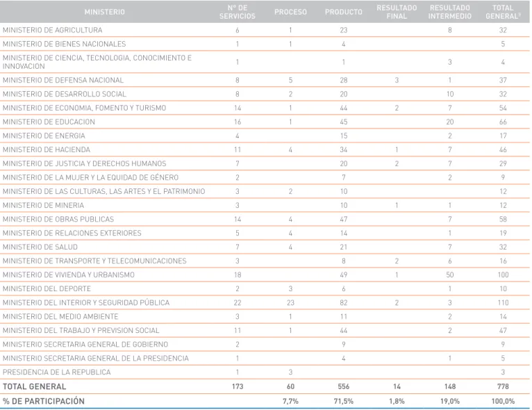Click MINISTERIO DE HACIENDA row label
Image resolution: width=532 pixels, height=410 pixels.
coord(47,149)
